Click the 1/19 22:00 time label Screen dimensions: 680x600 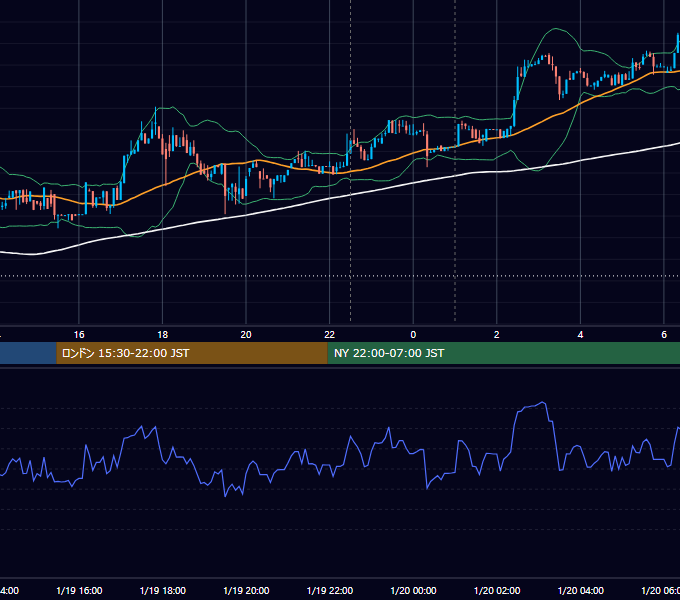(x=330, y=590)
